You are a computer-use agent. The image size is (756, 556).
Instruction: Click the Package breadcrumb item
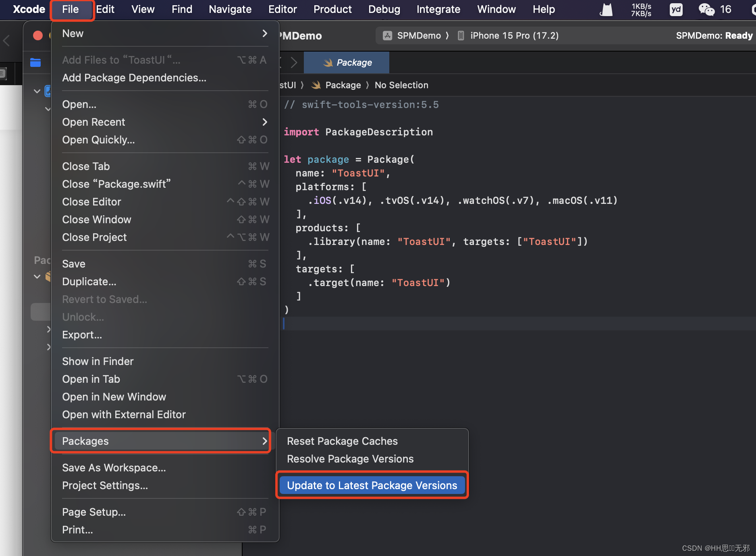(337, 85)
